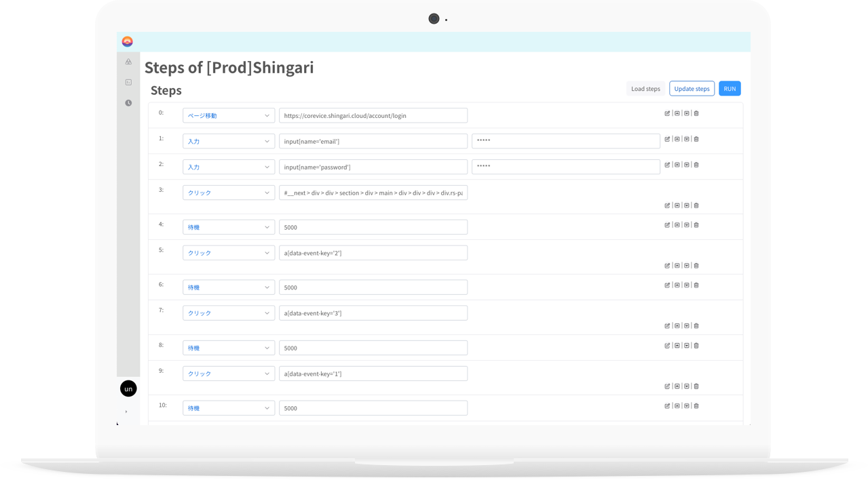Open step 6 待機 action dropdown
Screen dimensions: 868x480
[229, 287]
